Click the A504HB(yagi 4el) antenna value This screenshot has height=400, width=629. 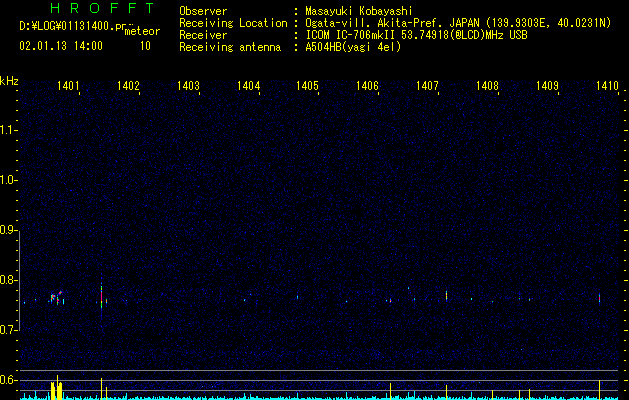pyautogui.click(x=353, y=47)
